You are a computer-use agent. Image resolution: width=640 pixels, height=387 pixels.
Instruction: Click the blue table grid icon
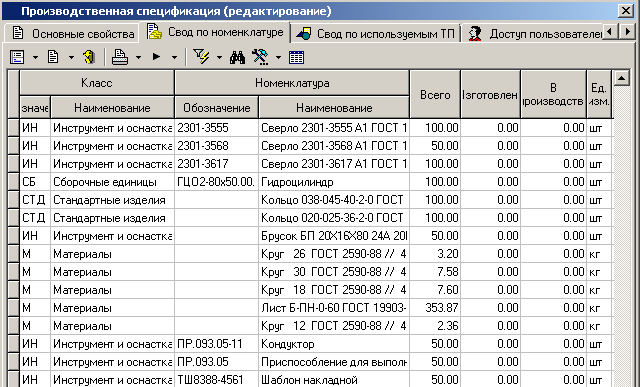pos(296,58)
